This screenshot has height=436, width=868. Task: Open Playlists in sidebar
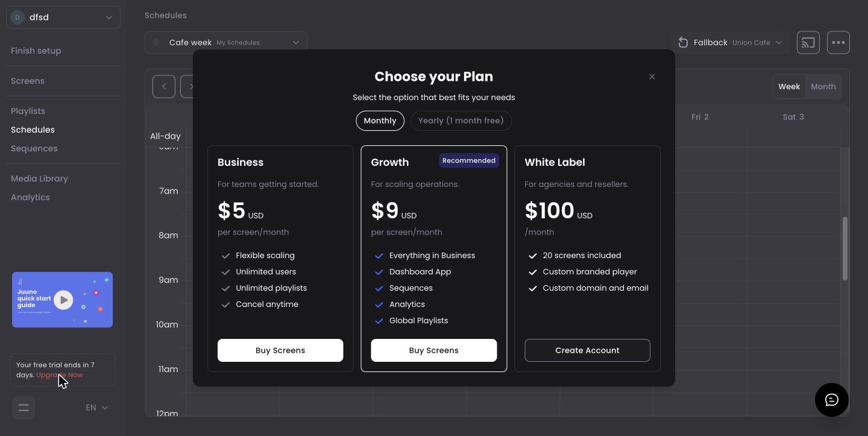(28, 111)
